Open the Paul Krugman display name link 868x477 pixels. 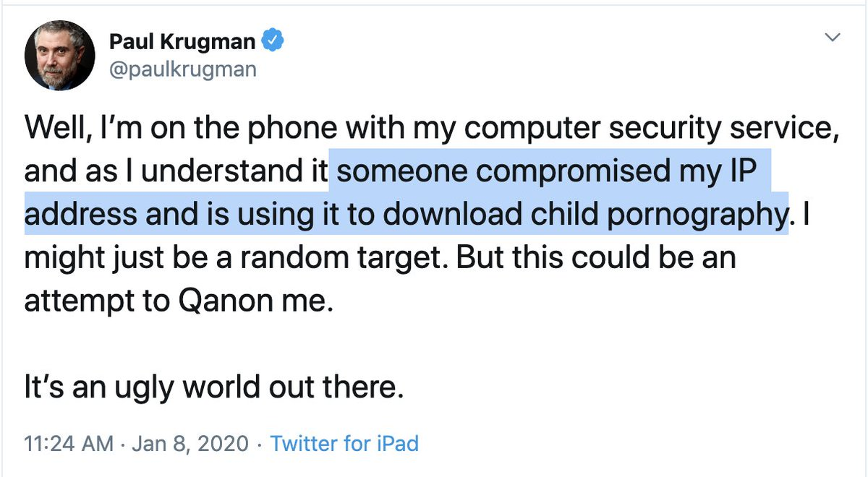tap(182, 42)
